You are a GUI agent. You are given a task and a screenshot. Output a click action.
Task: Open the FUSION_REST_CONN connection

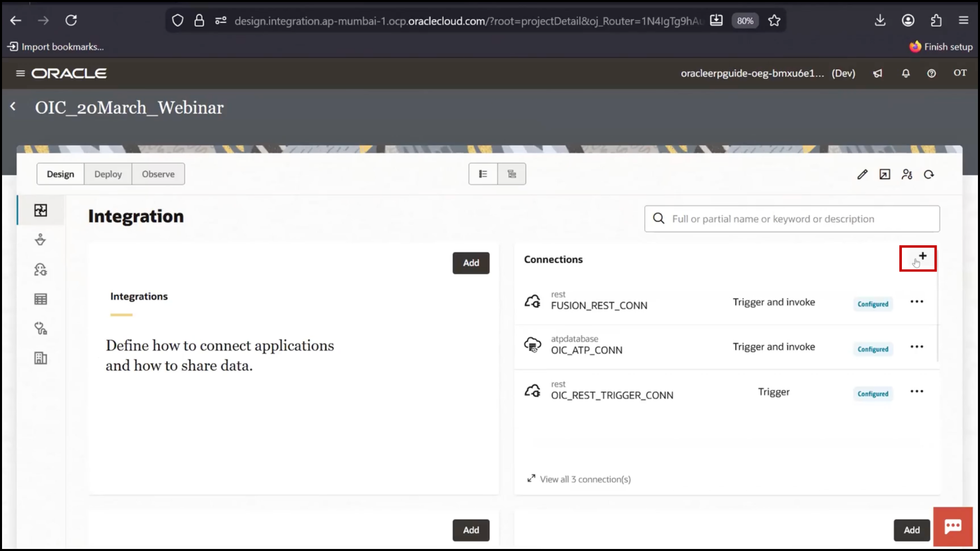(x=599, y=306)
